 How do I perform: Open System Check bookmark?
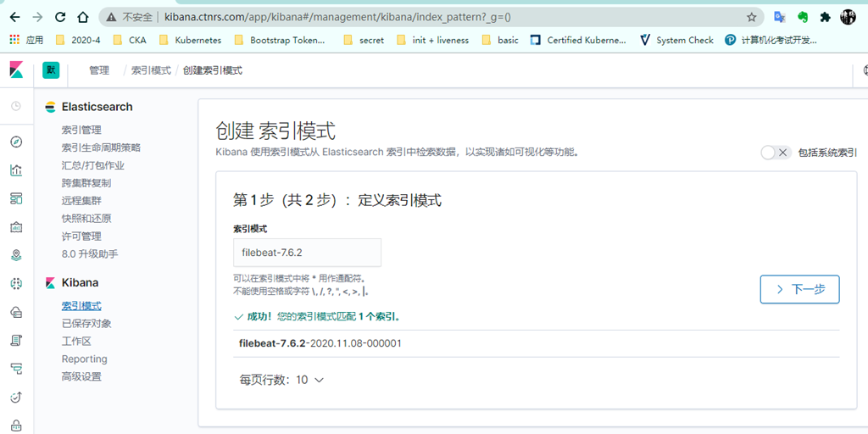tap(676, 40)
